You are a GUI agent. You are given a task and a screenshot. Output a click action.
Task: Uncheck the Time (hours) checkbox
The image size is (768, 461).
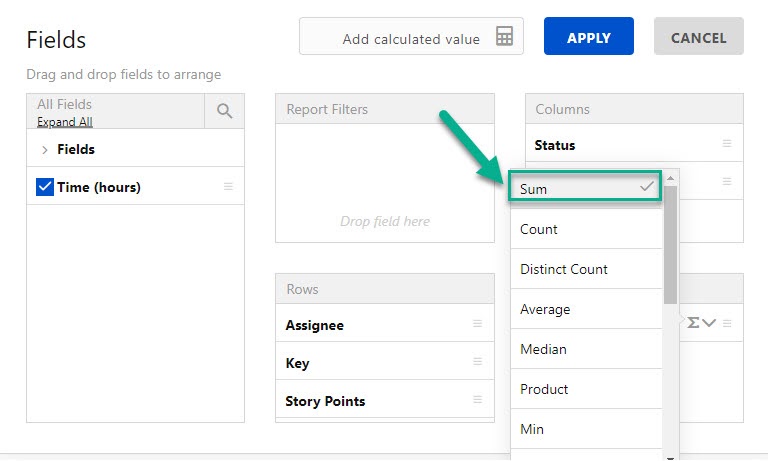coord(44,187)
